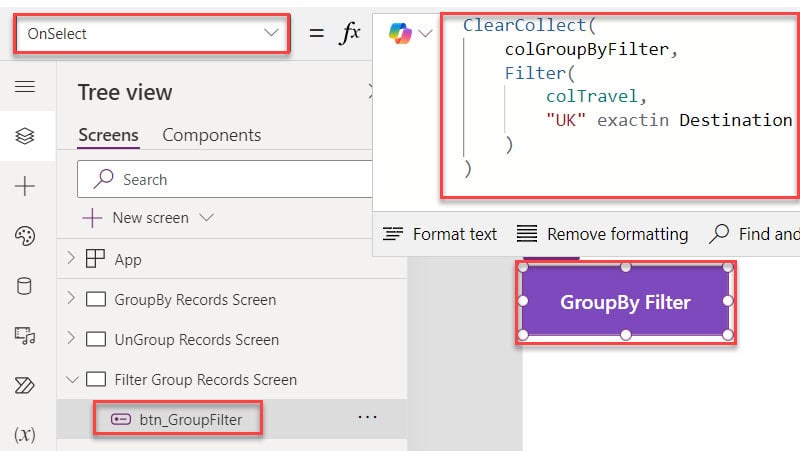Image resolution: width=800 pixels, height=451 pixels.
Task: Click the Find and replace option
Action: coord(754,234)
